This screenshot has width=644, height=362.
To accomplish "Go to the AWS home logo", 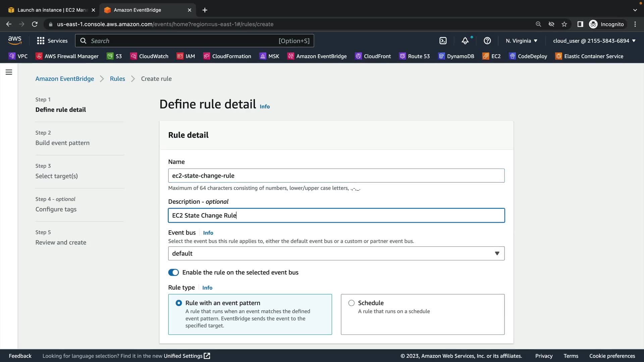I will click(x=15, y=41).
